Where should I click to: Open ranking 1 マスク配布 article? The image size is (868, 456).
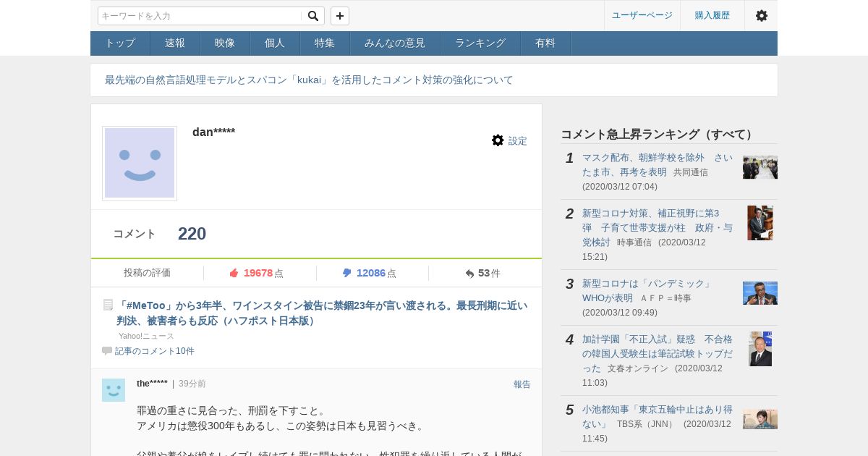658,164
